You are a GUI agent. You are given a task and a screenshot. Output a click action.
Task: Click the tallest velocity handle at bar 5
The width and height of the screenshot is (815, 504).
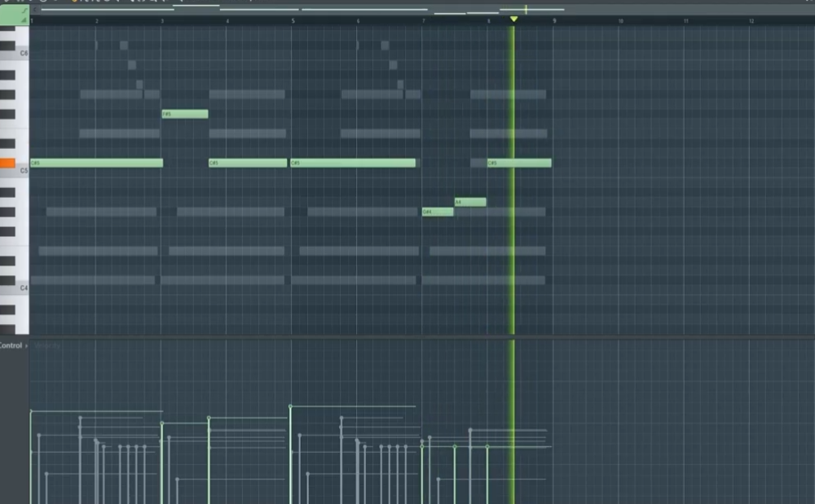click(291, 406)
